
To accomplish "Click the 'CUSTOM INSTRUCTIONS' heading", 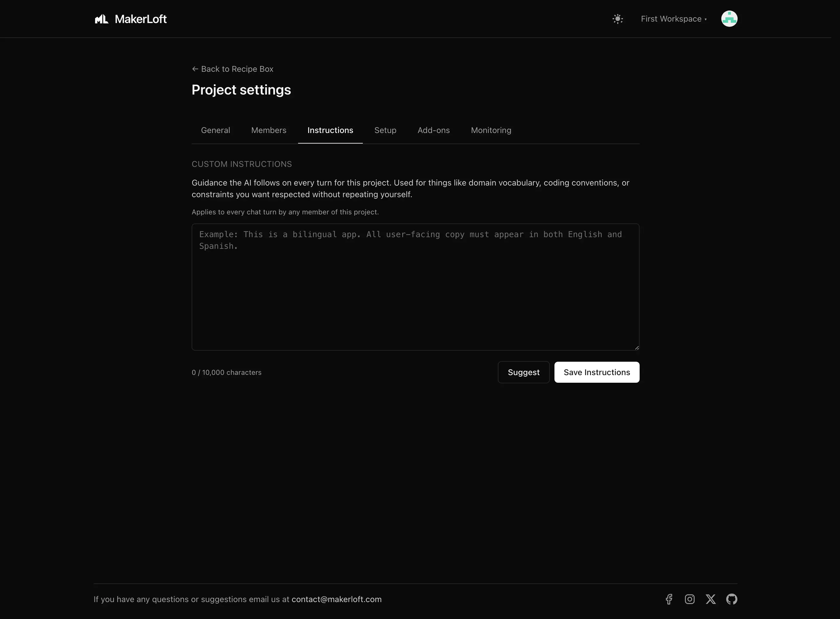I will [242, 164].
